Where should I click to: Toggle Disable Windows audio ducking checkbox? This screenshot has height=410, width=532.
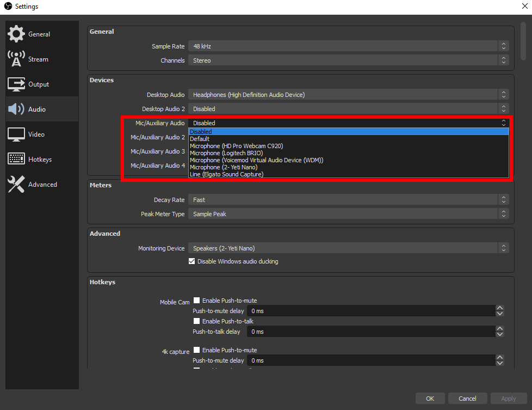point(191,261)
